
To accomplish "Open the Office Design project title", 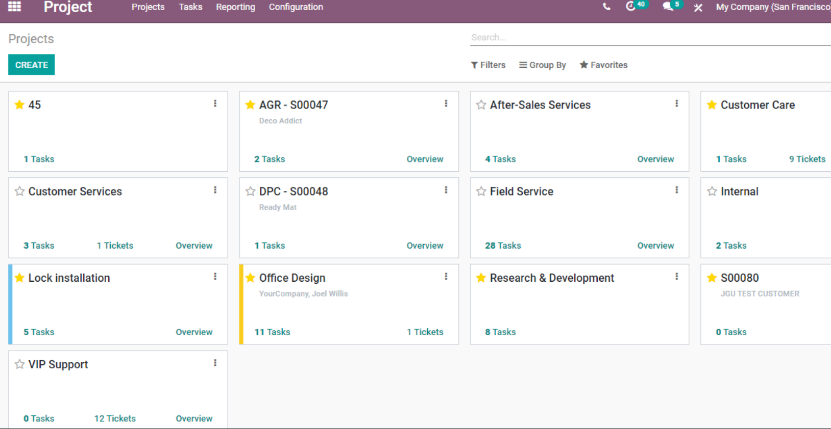I will click(292, 278).
